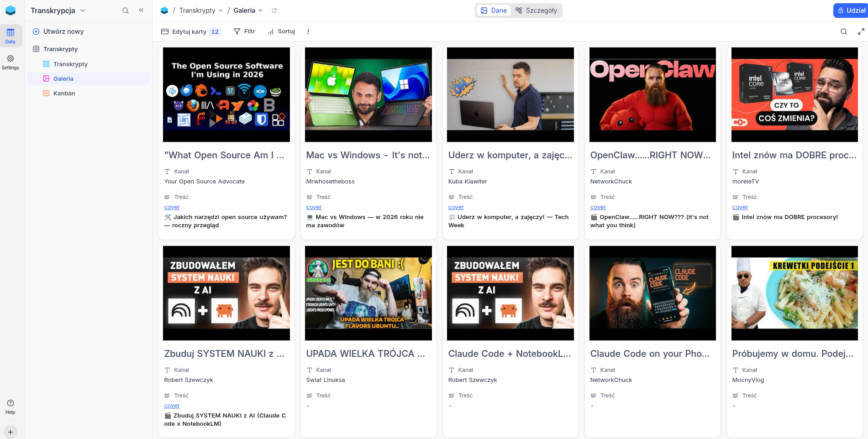The height and width of the screenshot is (439, 868).
Task: Click channel name "Kuba Klawiter"
Action: 468,182
